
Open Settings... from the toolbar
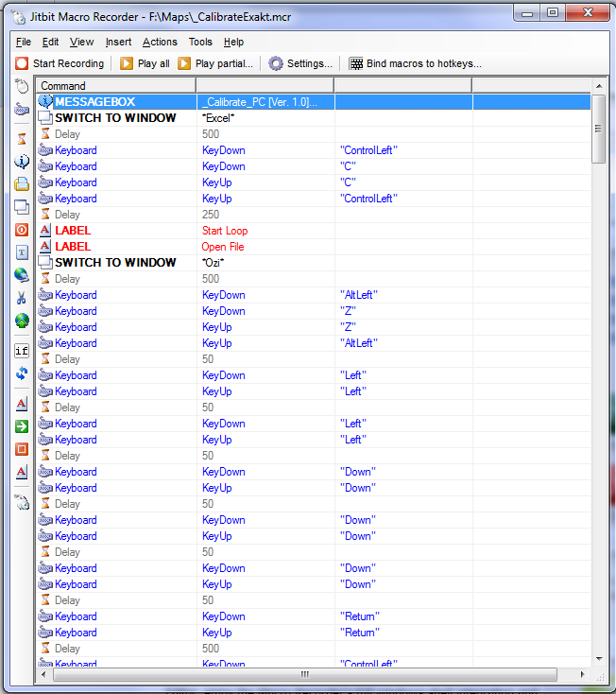pos(300,63)
